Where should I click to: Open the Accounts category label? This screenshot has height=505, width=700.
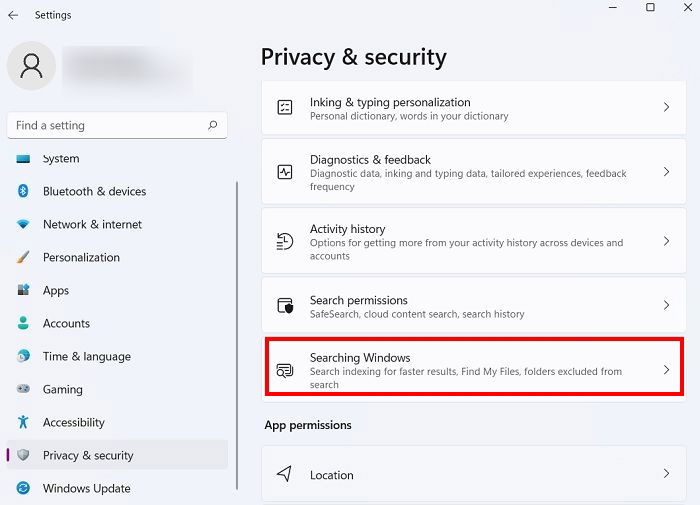point(66,323)
